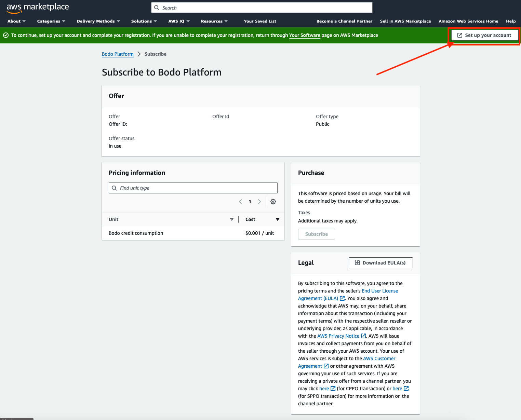
Task: Go to next pricing page arrow
Action: point(259,202)
